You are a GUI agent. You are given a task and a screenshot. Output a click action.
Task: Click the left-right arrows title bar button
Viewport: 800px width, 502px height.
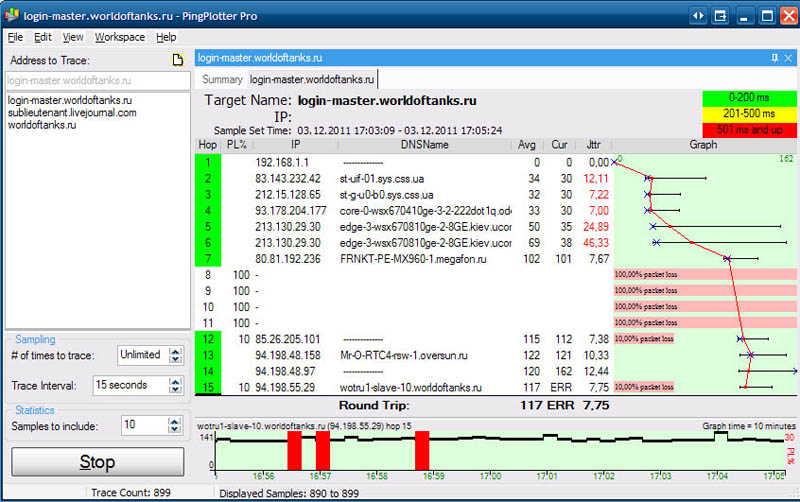pos(698,16)
